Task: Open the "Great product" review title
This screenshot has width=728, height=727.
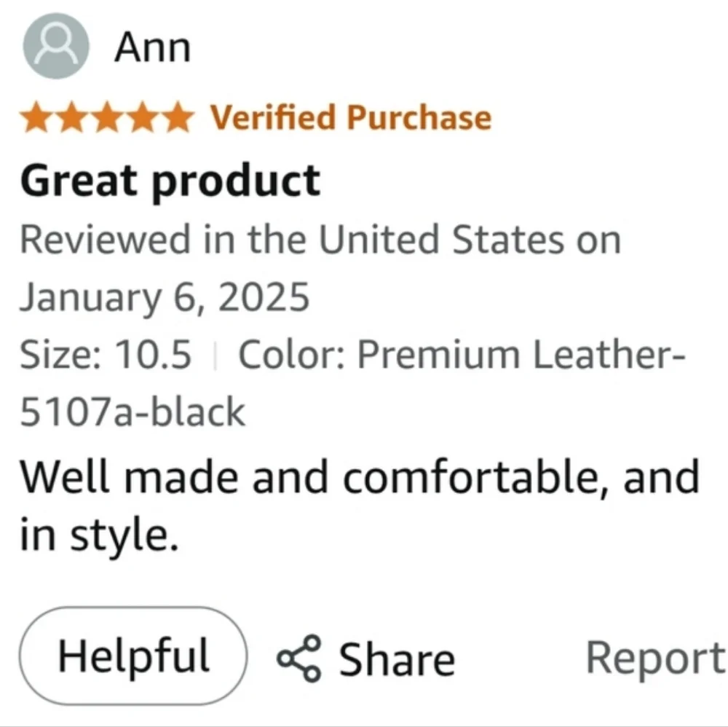Action: point(170,180)
